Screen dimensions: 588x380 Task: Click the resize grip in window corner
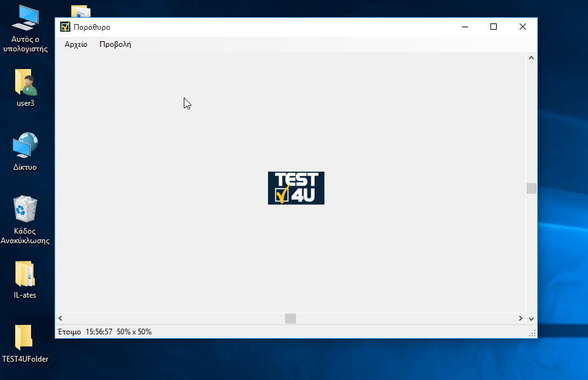[x=532, y=334]
